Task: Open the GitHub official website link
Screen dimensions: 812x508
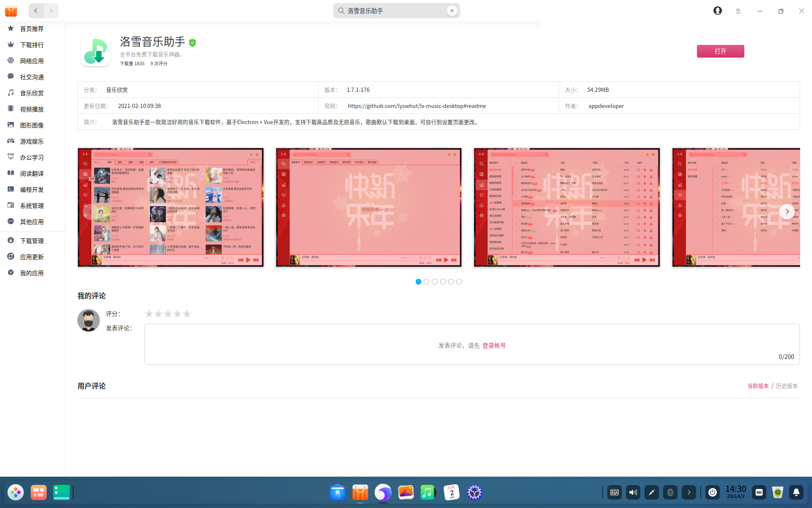Action: [417, 106]
